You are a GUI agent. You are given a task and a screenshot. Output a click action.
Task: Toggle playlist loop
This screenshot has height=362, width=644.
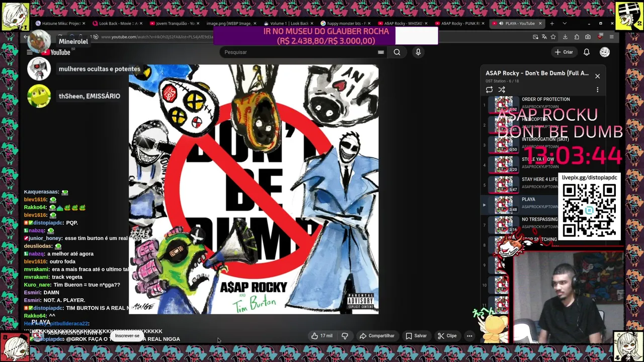489,89
